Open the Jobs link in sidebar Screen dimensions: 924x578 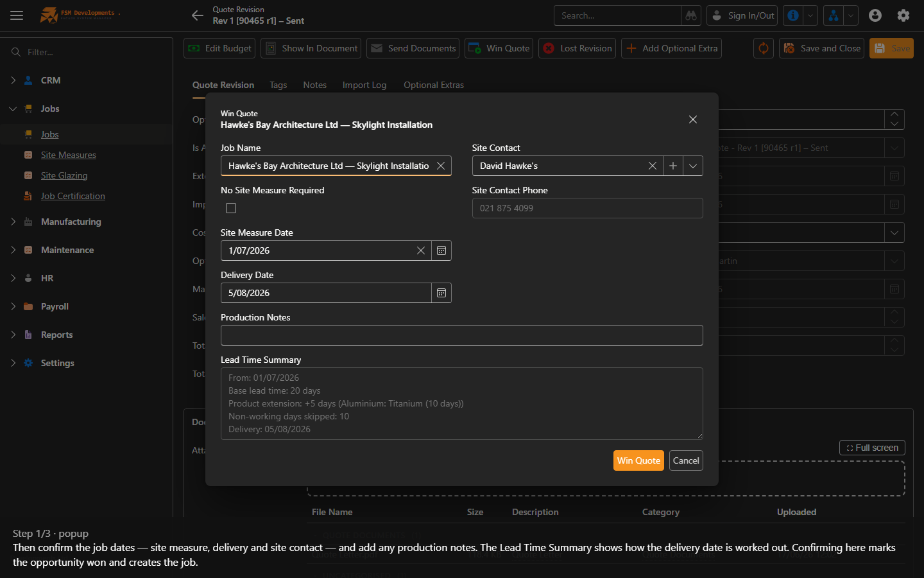(x=50, y=134)
